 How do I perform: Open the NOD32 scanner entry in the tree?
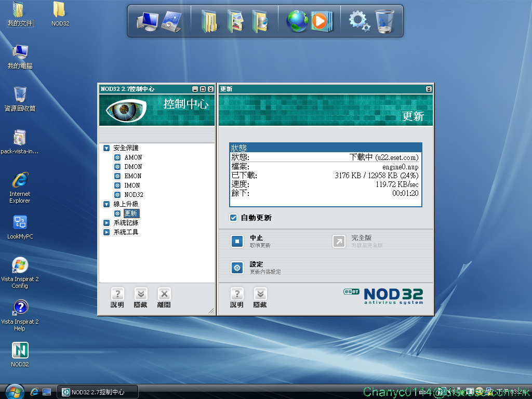pos(134,195)
